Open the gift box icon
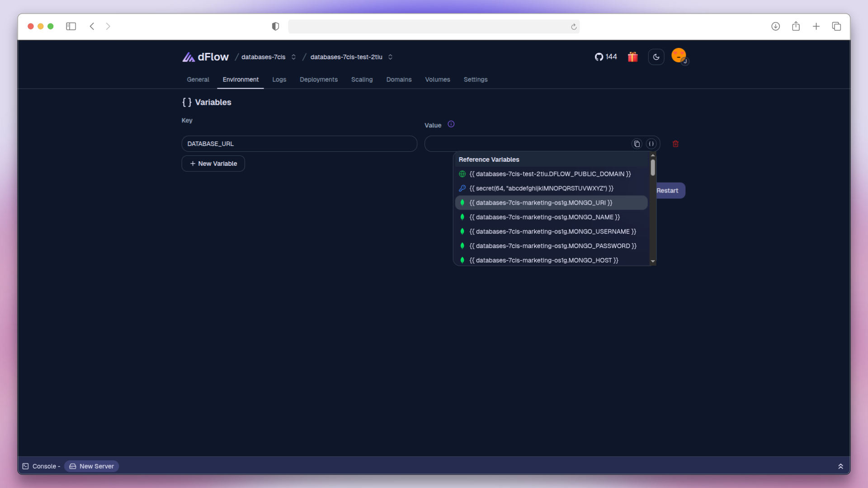 [x=632, y=57]
